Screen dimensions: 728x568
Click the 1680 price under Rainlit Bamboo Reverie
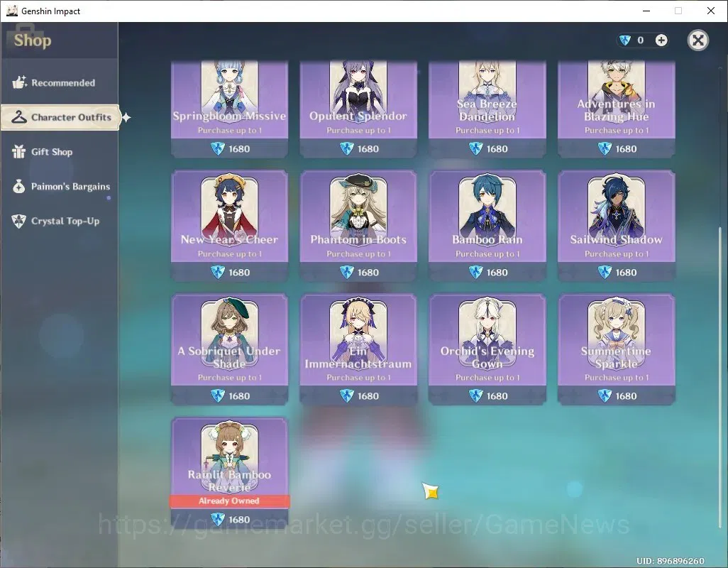239,520
